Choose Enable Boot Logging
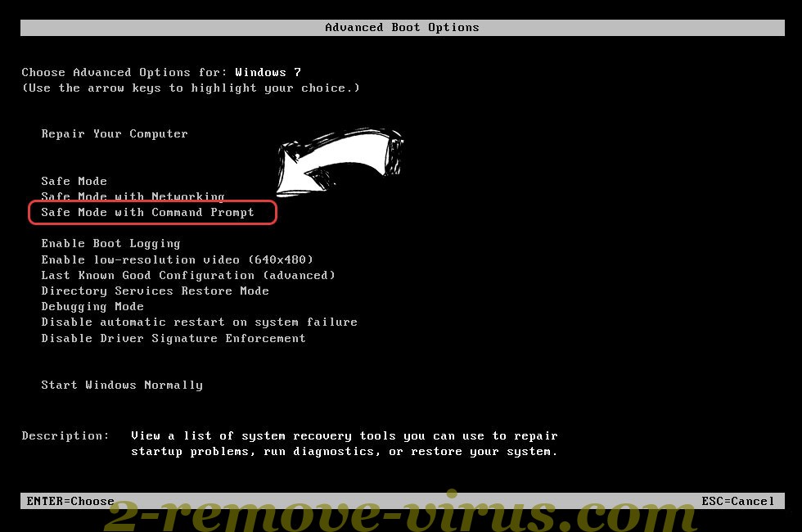The height and width of the screenshot is (532, 802). click(x=111, y=244)
